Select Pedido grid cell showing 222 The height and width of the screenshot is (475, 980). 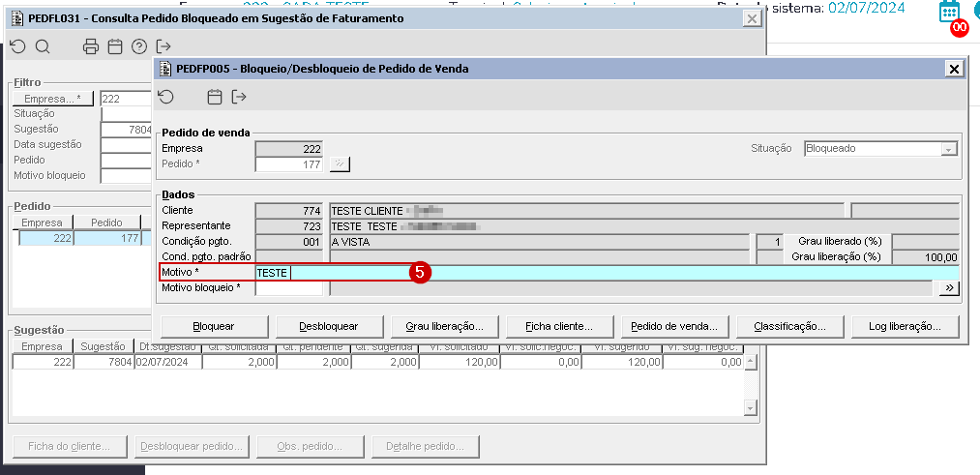45,238
